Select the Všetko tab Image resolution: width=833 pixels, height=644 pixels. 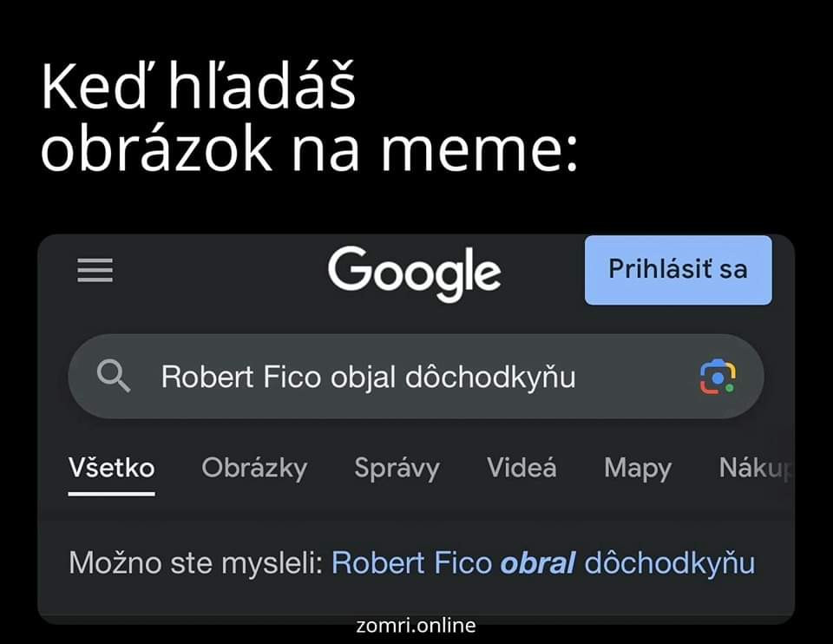[x=112, y=468]
